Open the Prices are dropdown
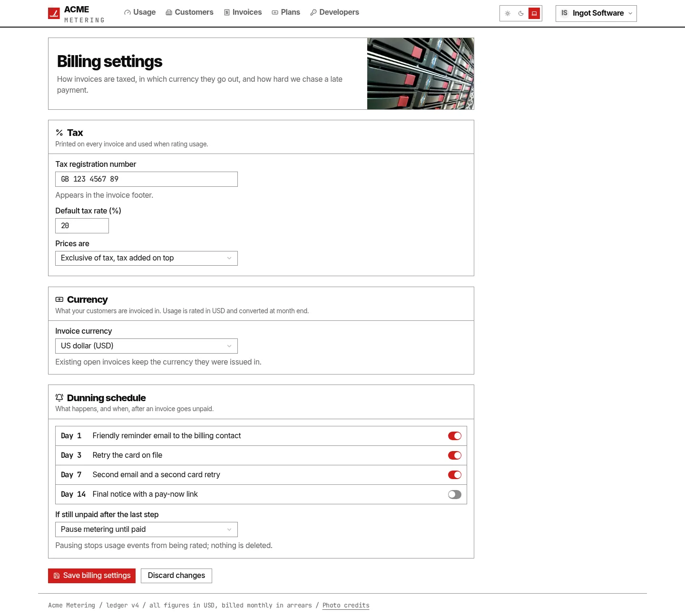The image size is (685, 616). [147, 258]
